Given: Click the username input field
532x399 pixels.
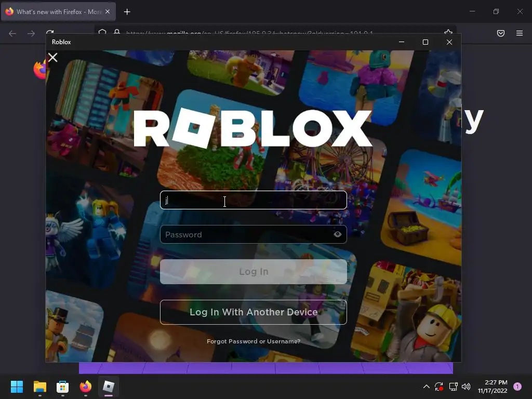Looking at the screenshot, I should coord(253,200).
